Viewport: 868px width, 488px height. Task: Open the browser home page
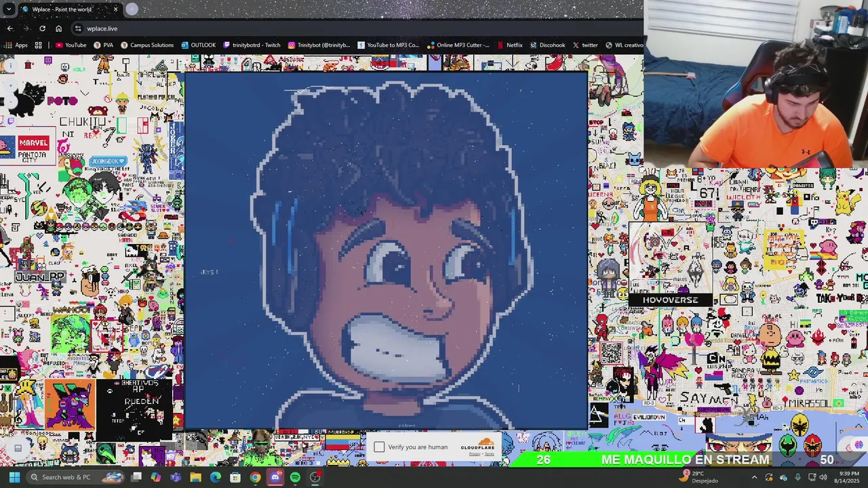[x=58, y=28]
